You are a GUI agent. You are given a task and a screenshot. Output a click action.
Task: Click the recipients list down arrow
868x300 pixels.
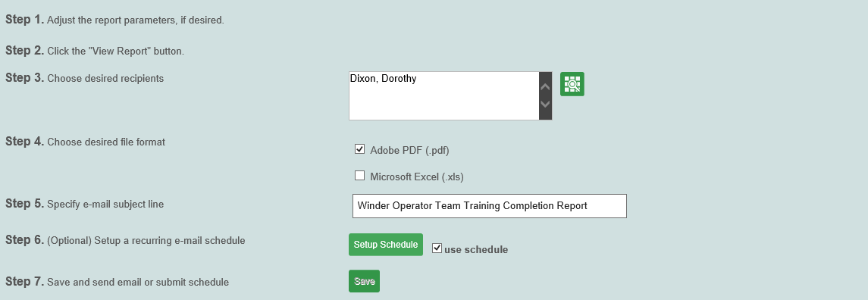545,104
